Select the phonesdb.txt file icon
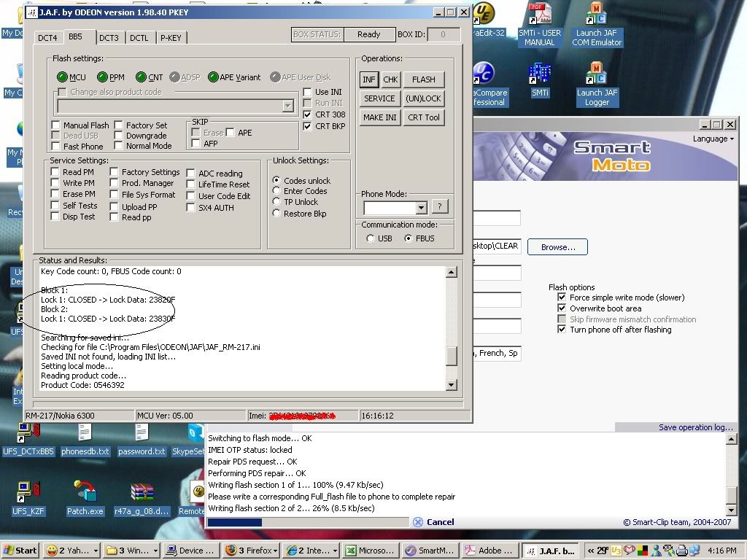The width and height of the screenshot is (747, 560). click(x=85, y=440)
